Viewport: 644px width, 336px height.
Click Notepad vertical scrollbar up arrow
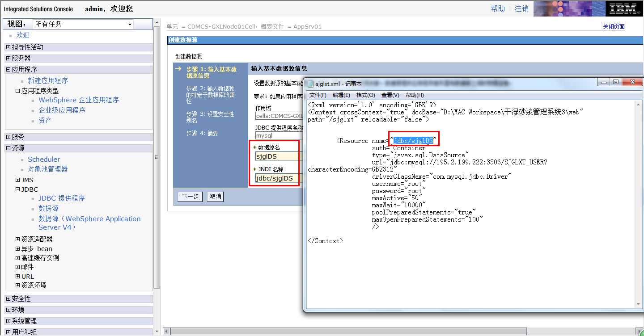click(x=638, y=104)
